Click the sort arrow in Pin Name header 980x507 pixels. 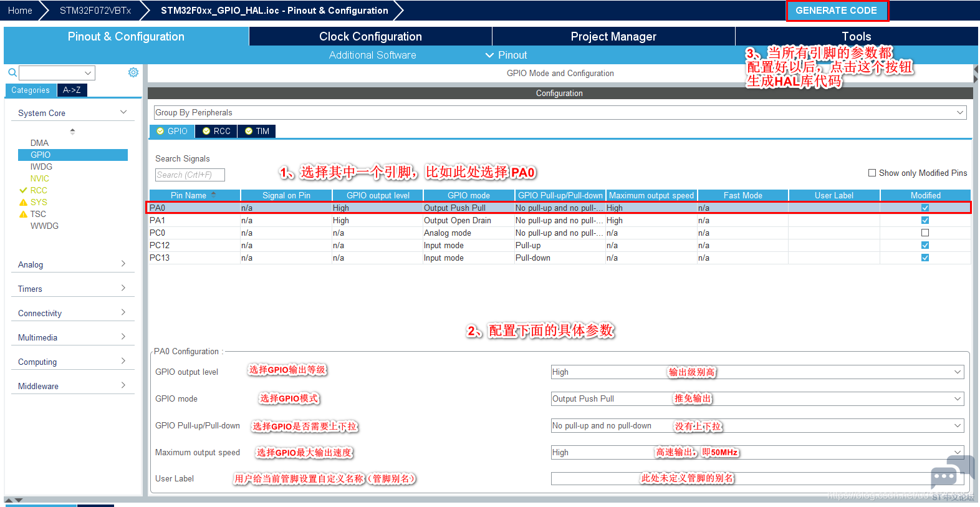coord(214,195)
